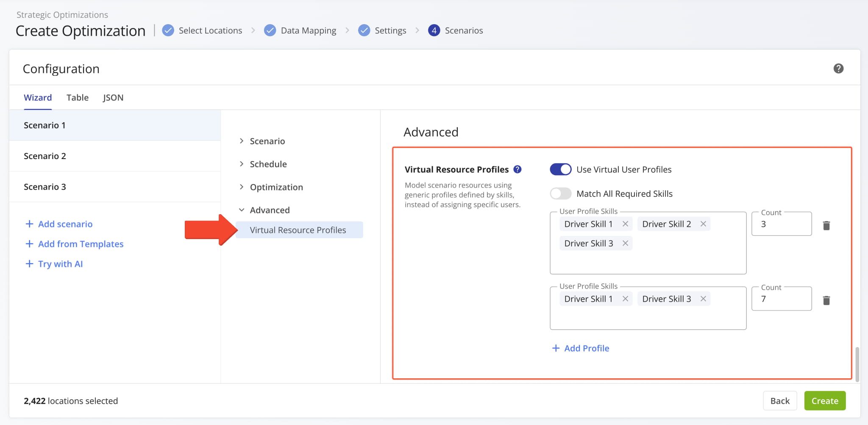The width and height of the screenshot is (868, 425).
Task: Open the Table configuration tab
Action: pyautogui.click(x=77, y=98)
